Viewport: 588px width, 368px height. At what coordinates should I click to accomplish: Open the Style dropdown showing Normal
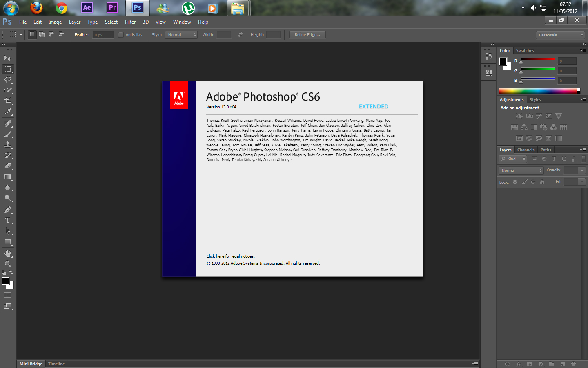click(181, 35)
